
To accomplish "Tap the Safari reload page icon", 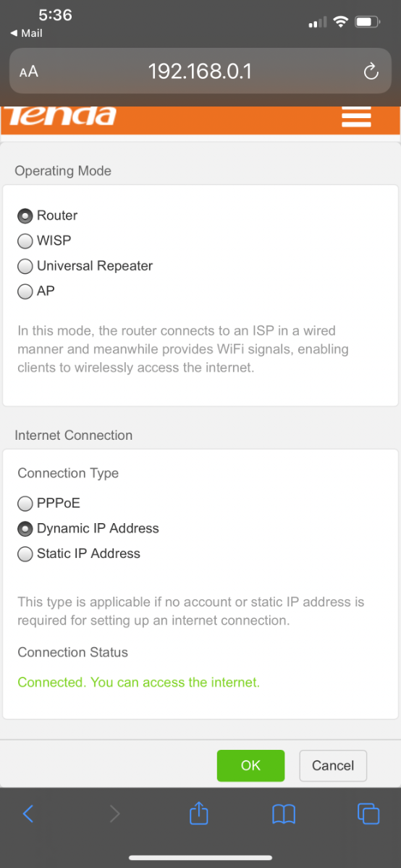I will tap(371, 72).
